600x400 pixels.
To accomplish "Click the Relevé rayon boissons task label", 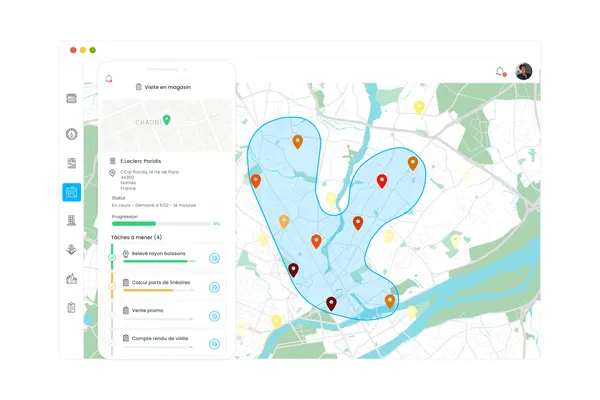I will tap(158, 253).
